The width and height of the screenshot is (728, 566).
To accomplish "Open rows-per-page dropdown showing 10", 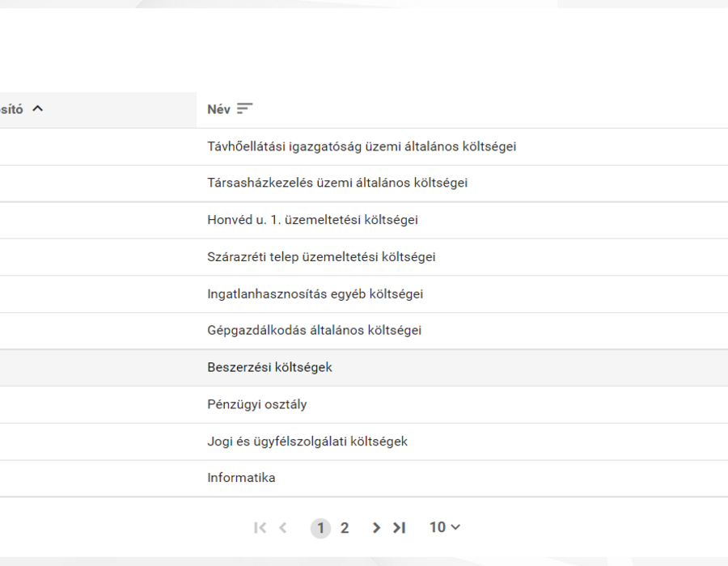I will (x=445, y=527).
